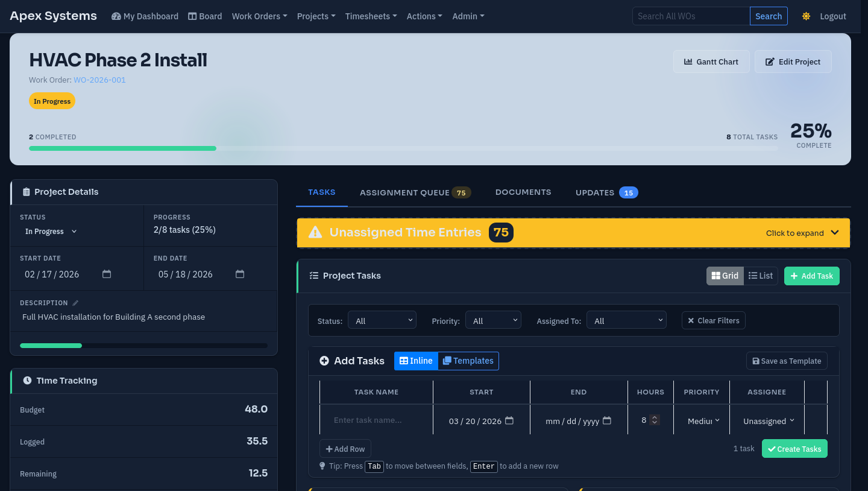Image resolution: width=868 pixels, height=491 pixels.
Task: Open the calendar for the new task's start date
Action: point(509,420)
